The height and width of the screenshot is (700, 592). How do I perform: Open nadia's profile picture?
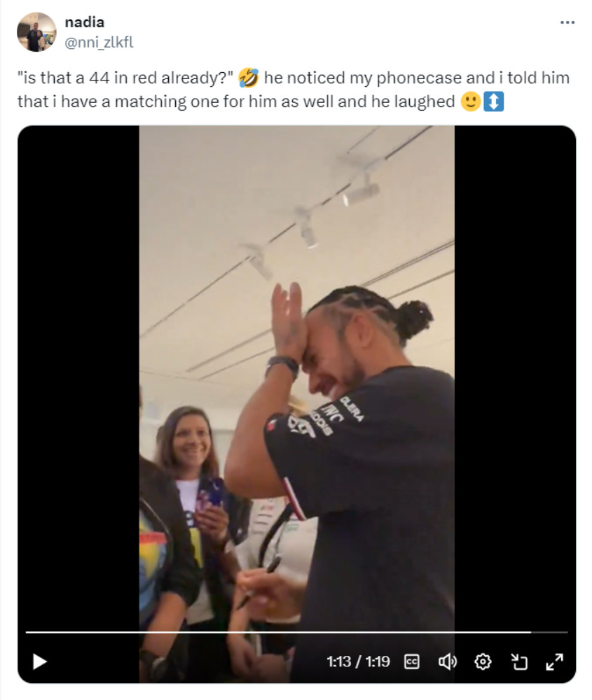pyautogui.click(x=36, y=32)
